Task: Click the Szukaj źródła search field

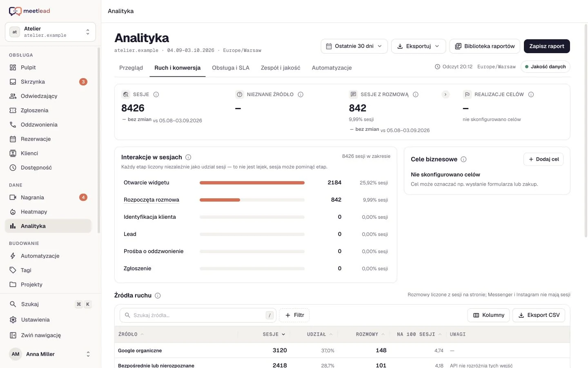Action: [x=198, y=315]
